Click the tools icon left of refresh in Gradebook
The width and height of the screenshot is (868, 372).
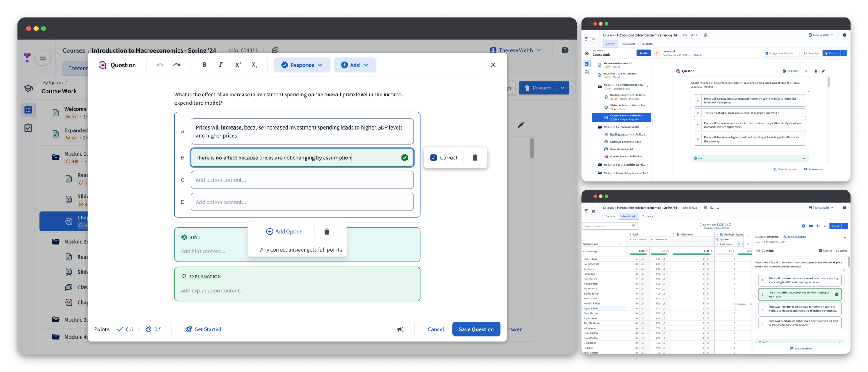click(x=818, y=226)
